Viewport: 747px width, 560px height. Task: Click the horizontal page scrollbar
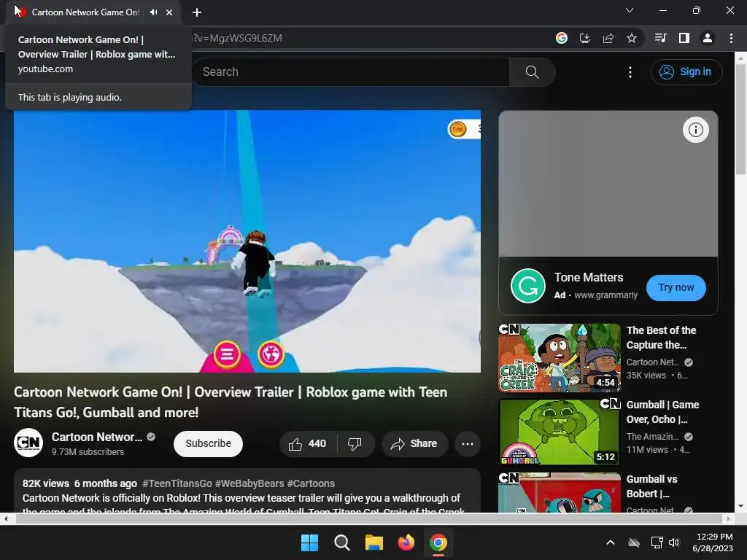369,518
